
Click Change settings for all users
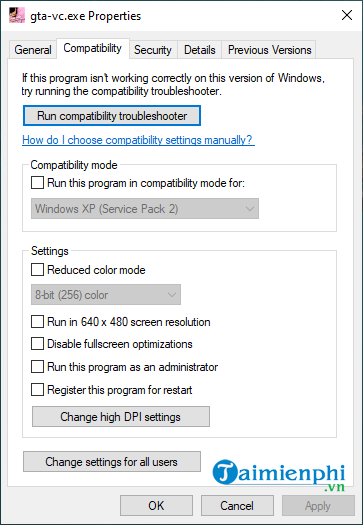(x=112, y=462)
